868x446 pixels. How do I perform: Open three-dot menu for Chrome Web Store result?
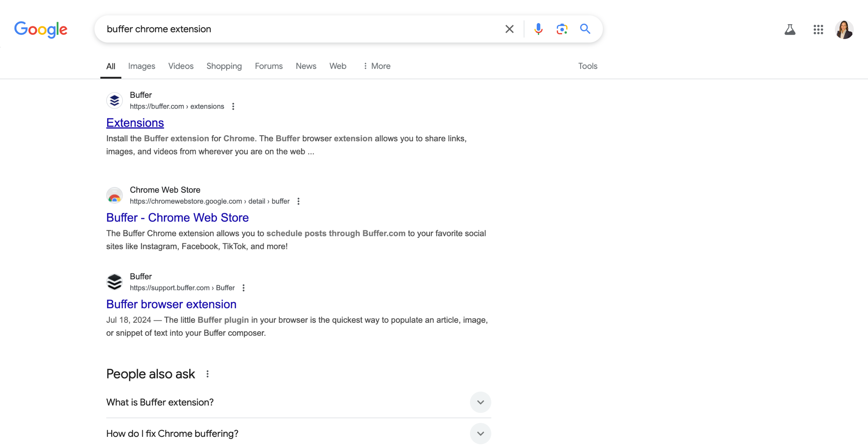298,201
